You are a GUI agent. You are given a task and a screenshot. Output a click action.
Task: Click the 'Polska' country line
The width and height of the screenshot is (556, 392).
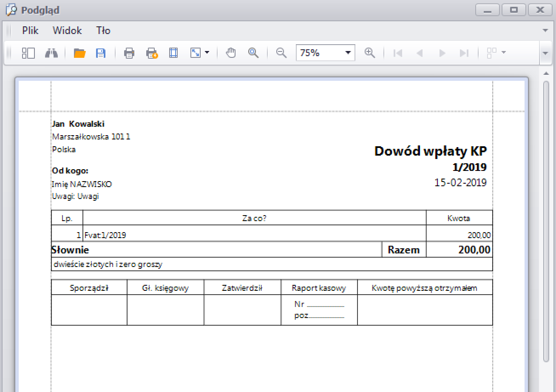pos(64,149)
